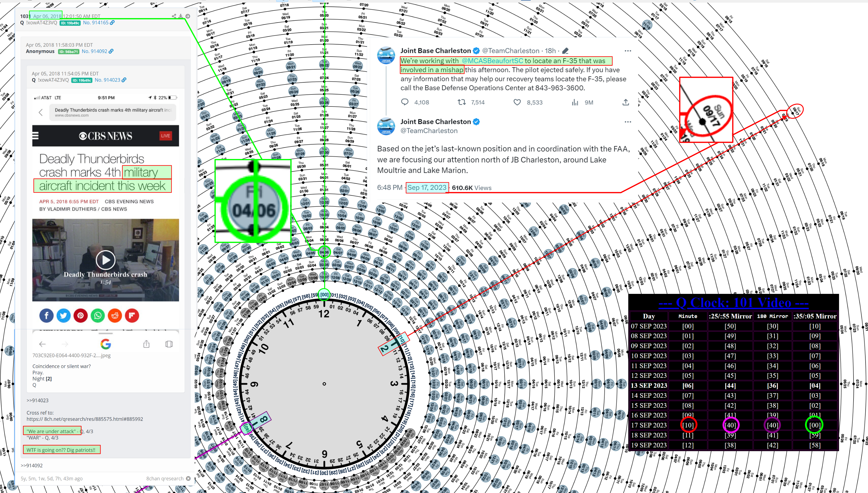Click the @MCASBeaufortSC mention link
868x493 pixels.
[x=492, y=61]
